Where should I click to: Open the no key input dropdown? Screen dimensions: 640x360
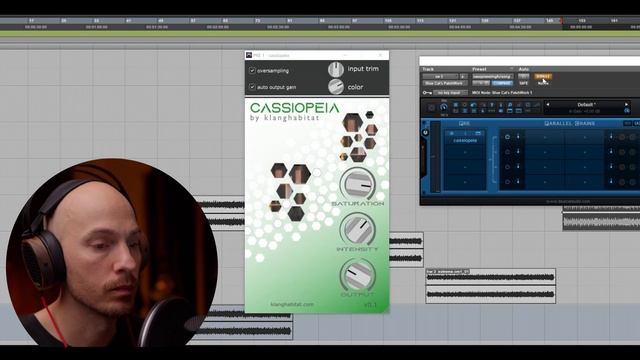pyautogui.click(x=450, y=93)
